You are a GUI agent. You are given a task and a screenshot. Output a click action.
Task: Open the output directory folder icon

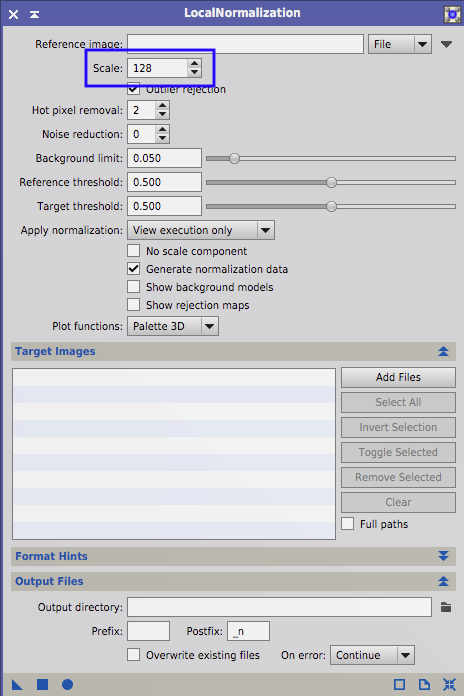point(446,607)
